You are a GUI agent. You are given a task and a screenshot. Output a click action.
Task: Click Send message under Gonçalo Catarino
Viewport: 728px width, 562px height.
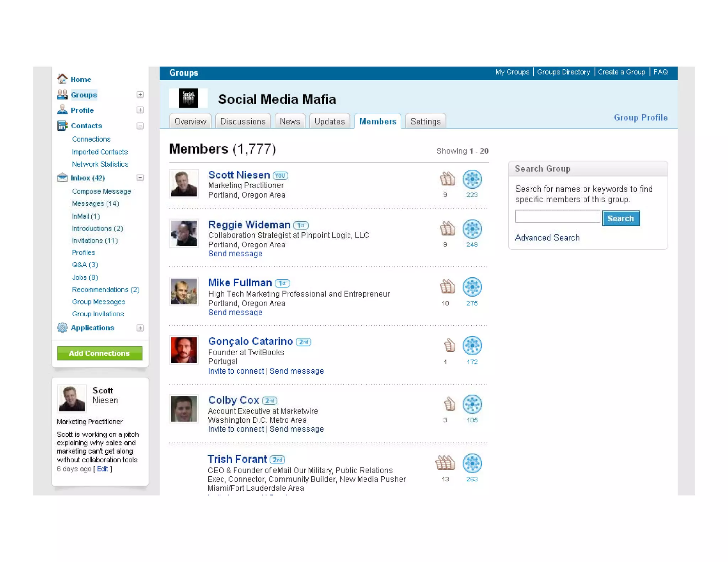[297, 371]
